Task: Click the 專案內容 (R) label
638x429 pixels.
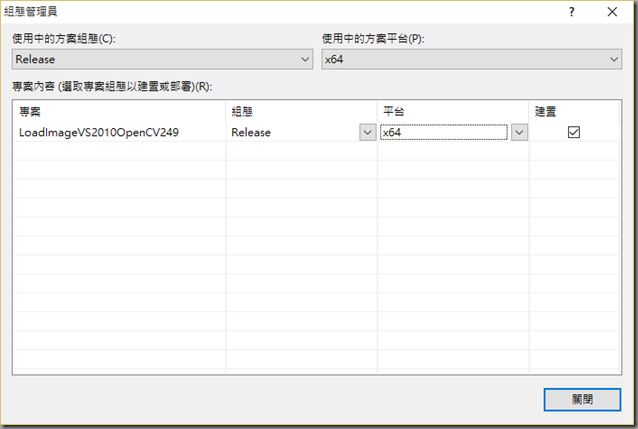Action: pyautogui.click(x=112, y=87)
